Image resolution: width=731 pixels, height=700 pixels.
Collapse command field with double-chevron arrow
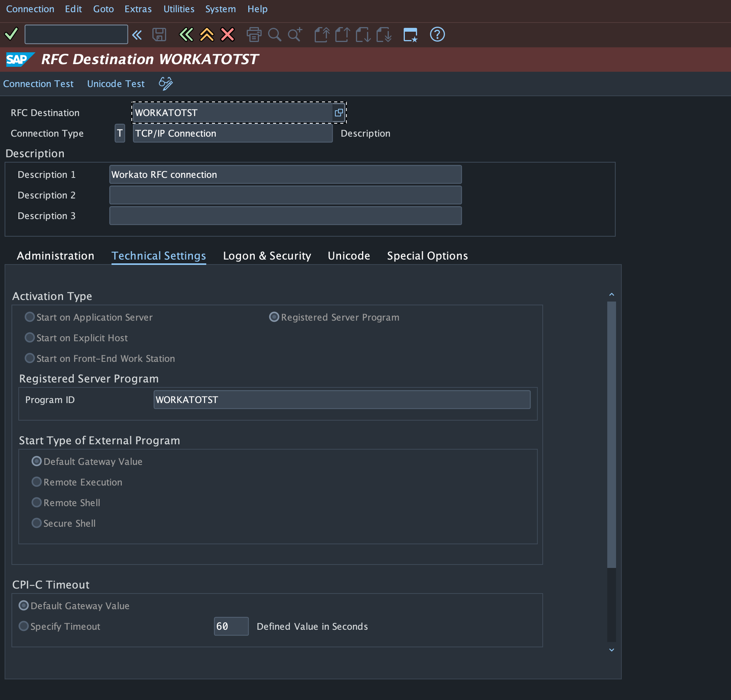pos(137,35)
